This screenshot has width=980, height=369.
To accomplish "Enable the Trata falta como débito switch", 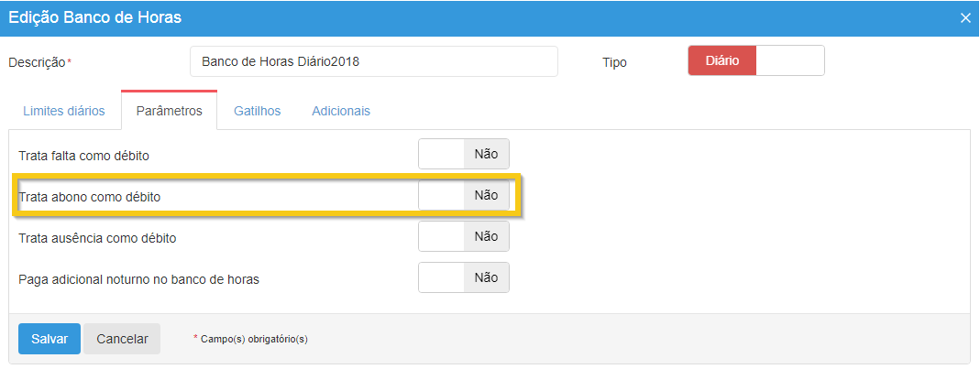I will coord(463,154).
